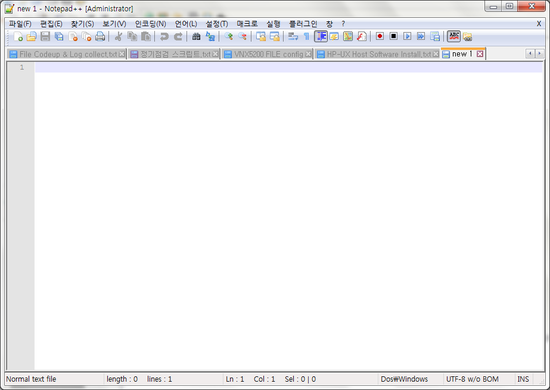Open the 언어(L) menu
This screenshot has width=550, height=390.
pos(186,24)
